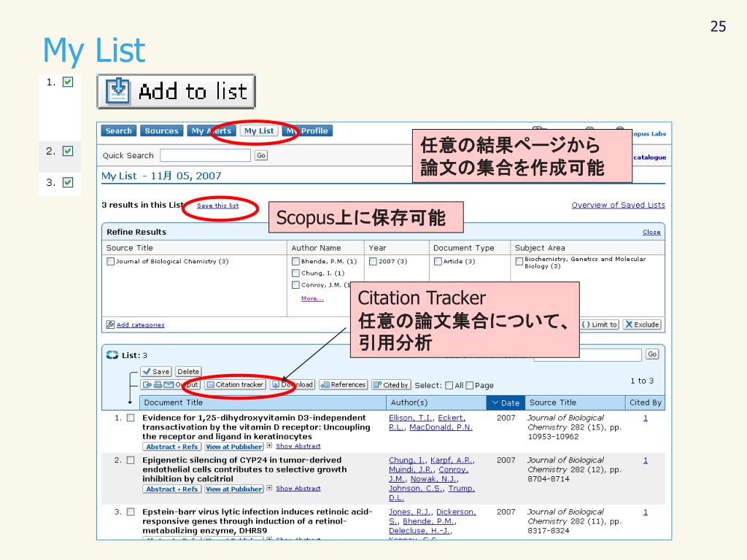747x560 pixels.
Task: Click the refresh icon next to List: 3
Action: 112,355
